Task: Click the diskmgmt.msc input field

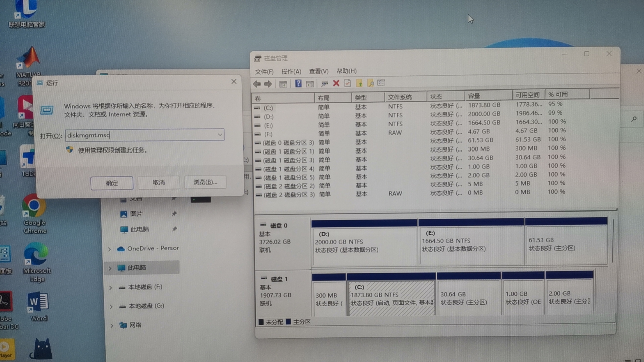Action: click(x=141, y=135)
